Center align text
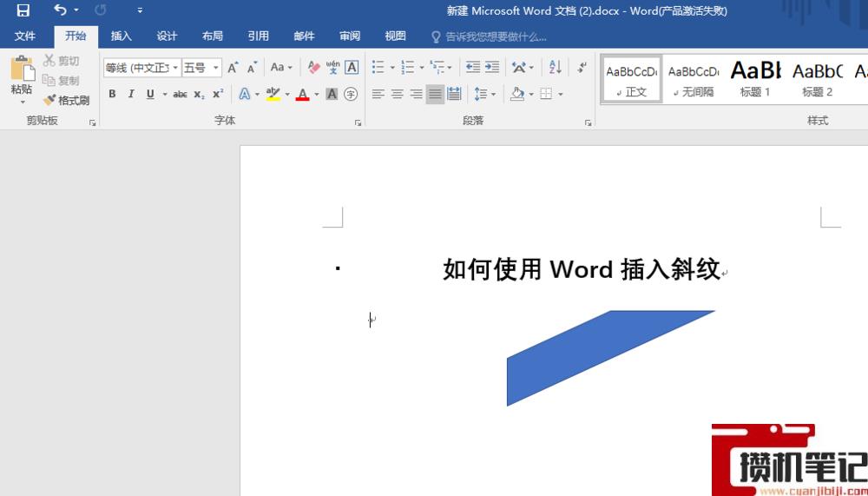 coord(397,94)
